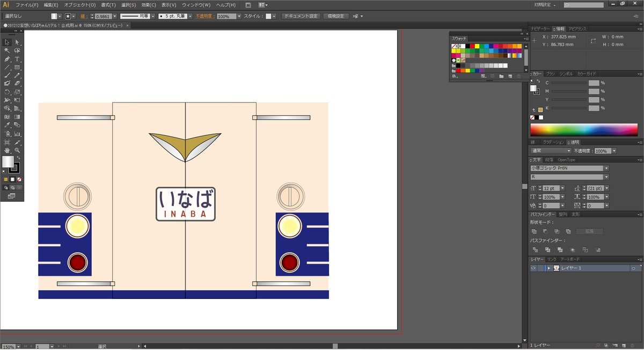This screenshot has height=350, width=644.
Task: Open opacity 100% dropdown in control bar
Action: 239,16
